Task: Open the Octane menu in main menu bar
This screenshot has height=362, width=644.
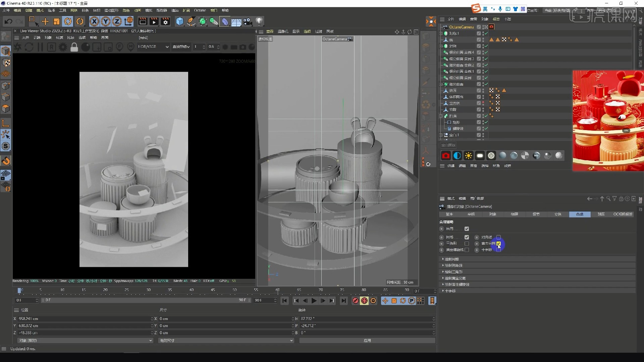Action: (200, 10)
